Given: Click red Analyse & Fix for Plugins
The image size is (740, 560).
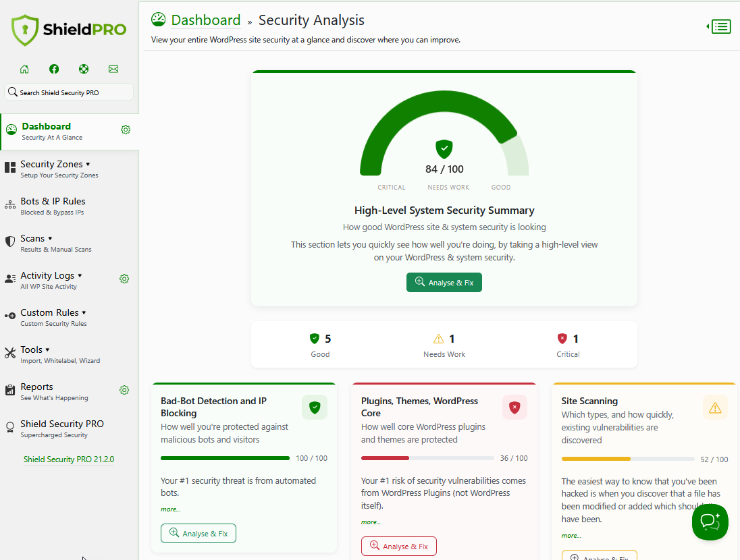Looking at the screenshot, I should 399,546.
